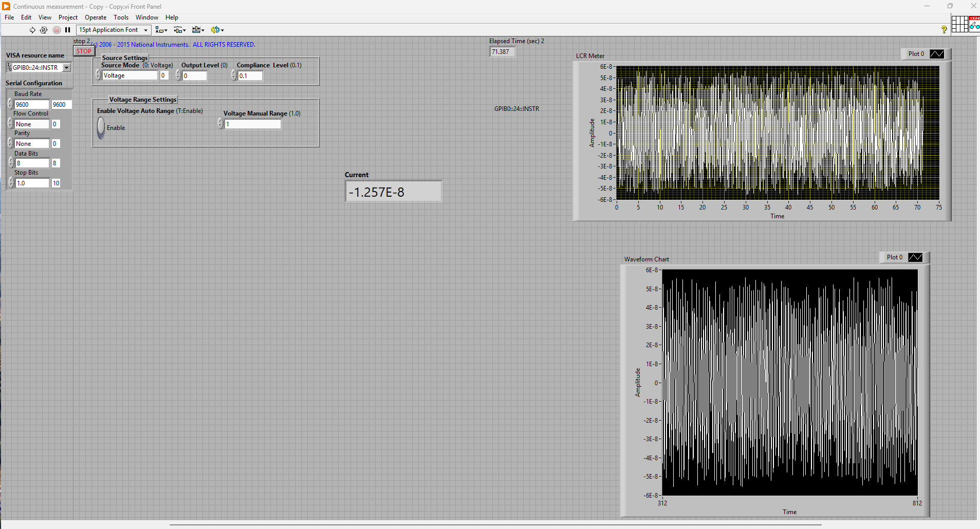The width and height of the screenshot is (980, 529).
Task: Open the Flow Control None selector
Action: pos(32,124)
